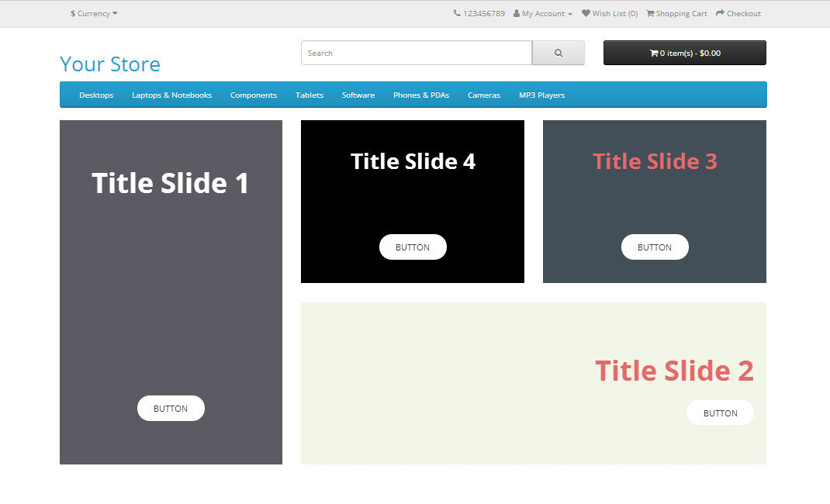Open the Desktops menu category

point(96,95)
